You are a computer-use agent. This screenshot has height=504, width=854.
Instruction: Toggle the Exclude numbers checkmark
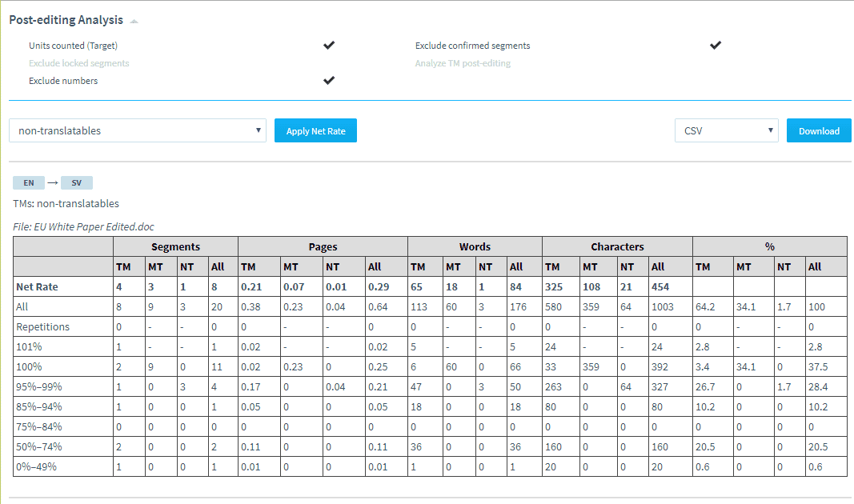coord(329,81)
